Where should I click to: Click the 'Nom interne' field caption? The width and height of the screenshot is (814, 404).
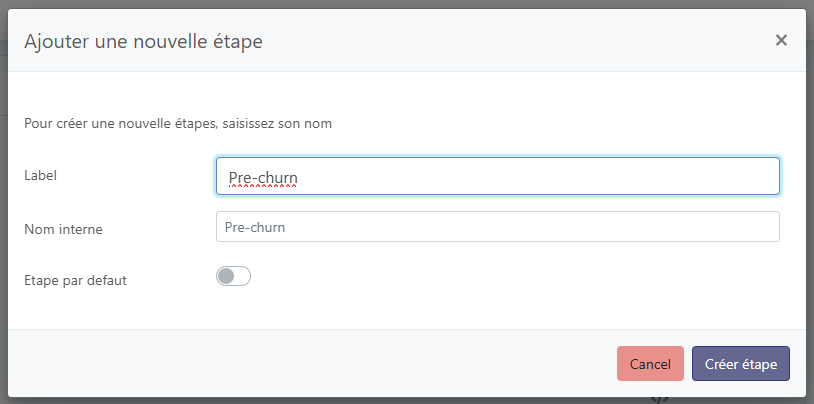tap(63, 229)
